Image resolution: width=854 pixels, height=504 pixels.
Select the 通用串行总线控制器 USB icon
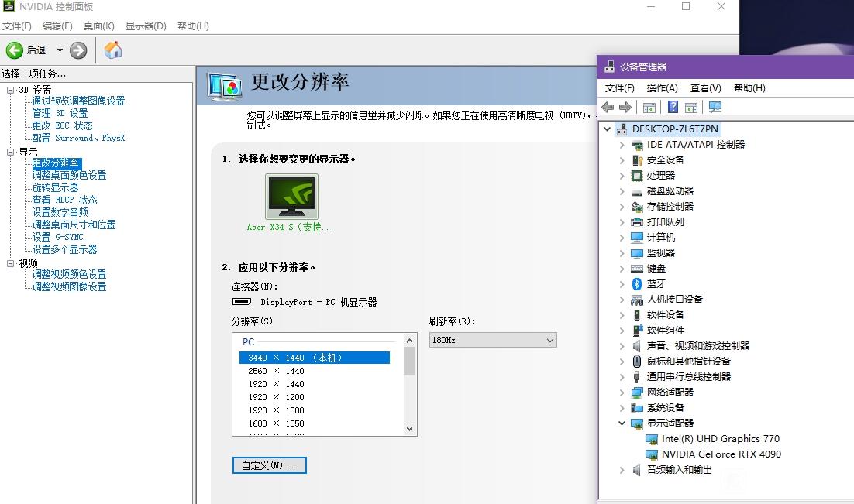click(x=637, y=376)
